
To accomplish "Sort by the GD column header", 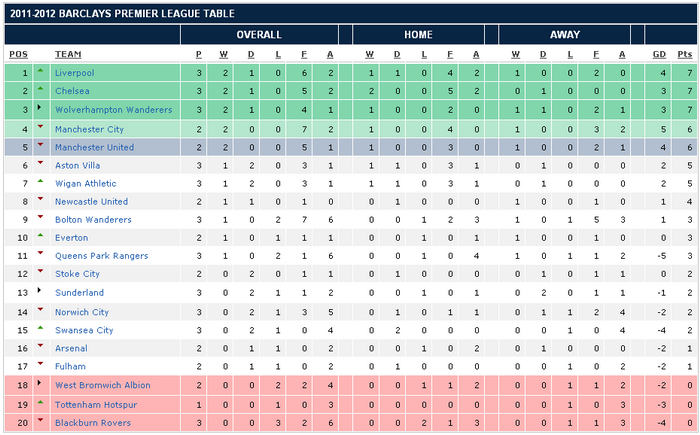I will [660, 54].
